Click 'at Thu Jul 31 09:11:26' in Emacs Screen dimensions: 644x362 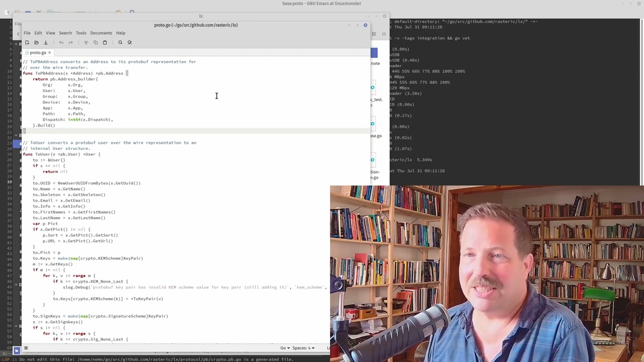pyautogui.click(x=417, y=171)
